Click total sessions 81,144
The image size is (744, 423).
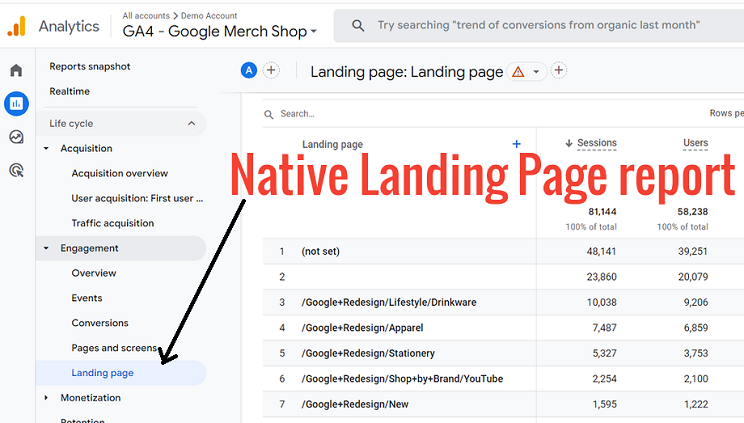click(602, 212)
